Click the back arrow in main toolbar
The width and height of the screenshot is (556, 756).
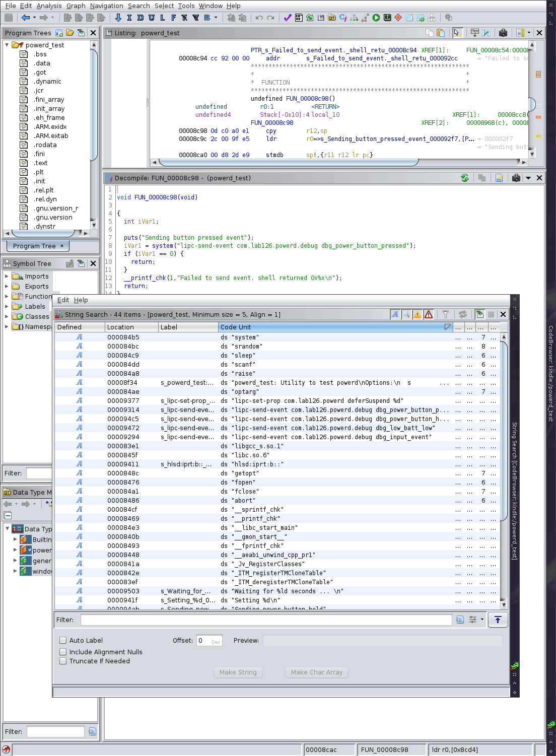point(26,18)
